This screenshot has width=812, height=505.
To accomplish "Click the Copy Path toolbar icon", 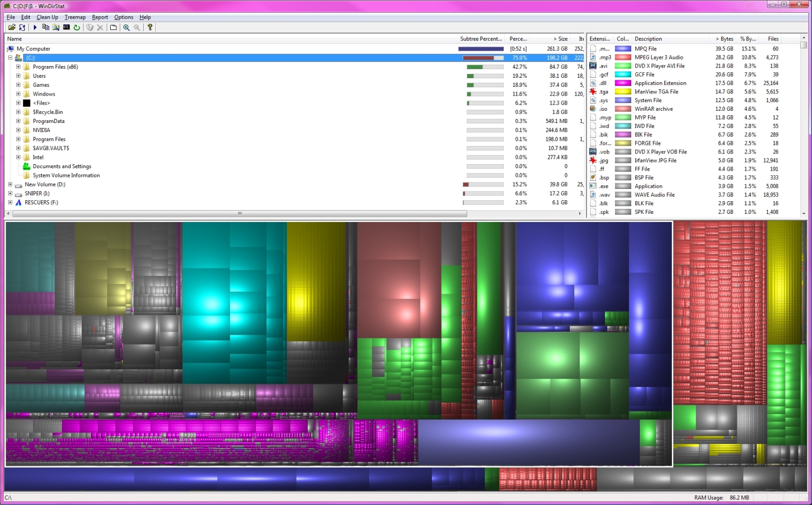I will point(46,27).
